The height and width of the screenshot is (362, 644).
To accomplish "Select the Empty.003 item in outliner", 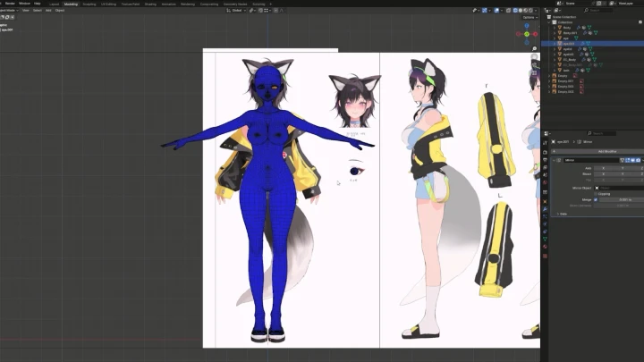I will [565, 92].
